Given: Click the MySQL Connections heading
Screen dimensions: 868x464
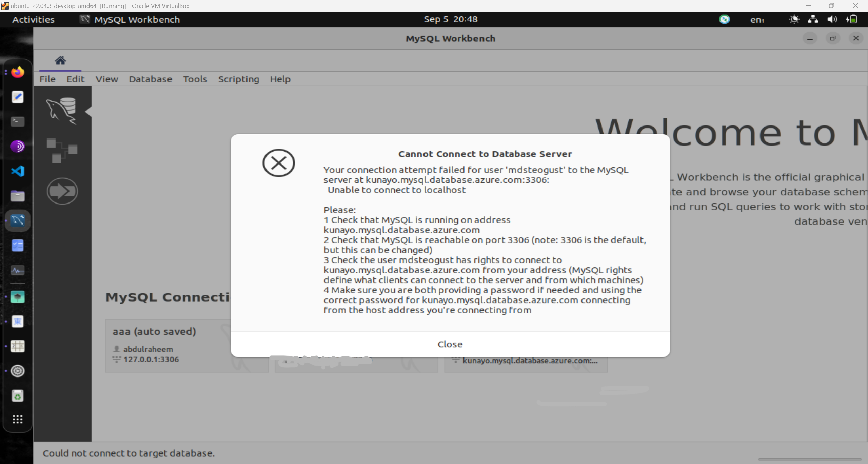Looking at the screenshot, I should 167,297.
